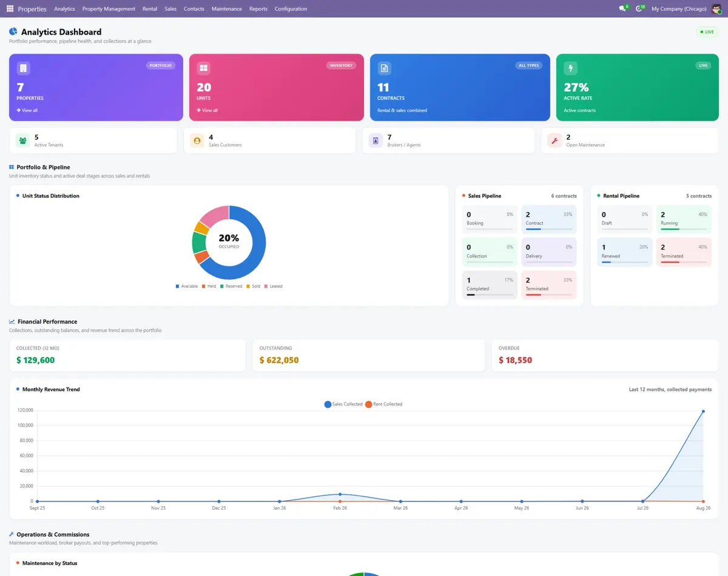The width and height of the screenshot is (728, 576).
Task: Click the Booking stage tile
Action: pos(490,219)
